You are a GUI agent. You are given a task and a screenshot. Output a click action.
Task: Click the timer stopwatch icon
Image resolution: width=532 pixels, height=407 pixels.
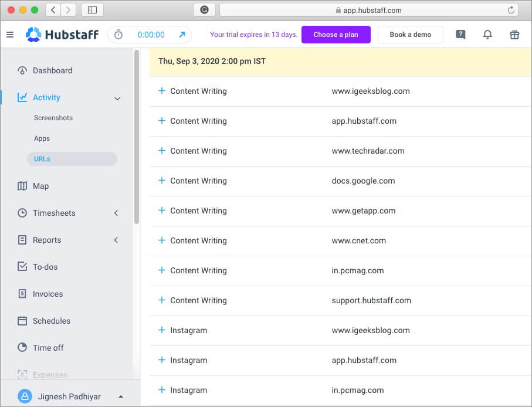pyautogui.click(x=118, y=35)
